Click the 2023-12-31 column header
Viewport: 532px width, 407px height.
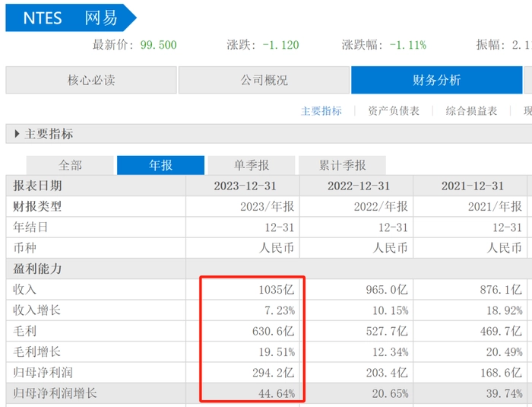[244, 186]
